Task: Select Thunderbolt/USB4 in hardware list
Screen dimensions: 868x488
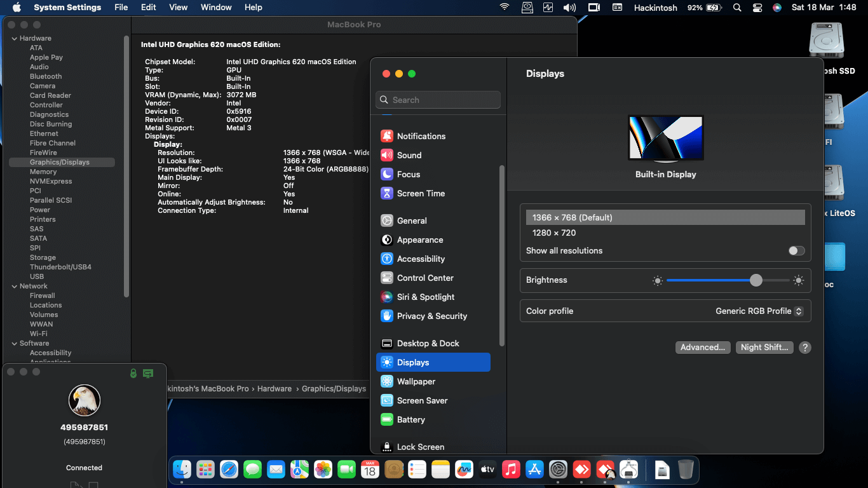Action: pyautogui.click(x=60, y=267)
